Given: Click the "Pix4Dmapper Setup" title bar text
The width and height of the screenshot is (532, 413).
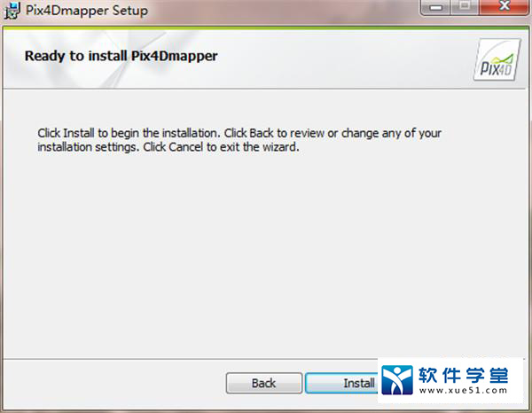Looking at the screenshot, I should [x=87, y=11].
